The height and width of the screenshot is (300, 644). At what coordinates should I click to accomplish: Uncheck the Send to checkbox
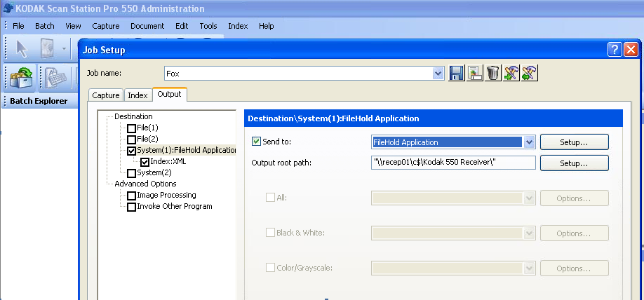(x=256, y=142)
